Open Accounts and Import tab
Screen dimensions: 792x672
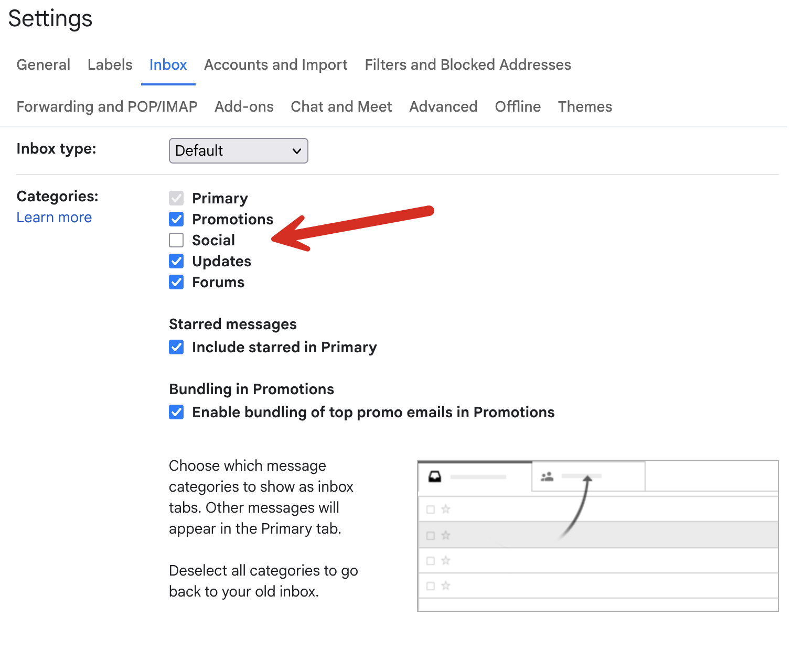coord(275,65)
